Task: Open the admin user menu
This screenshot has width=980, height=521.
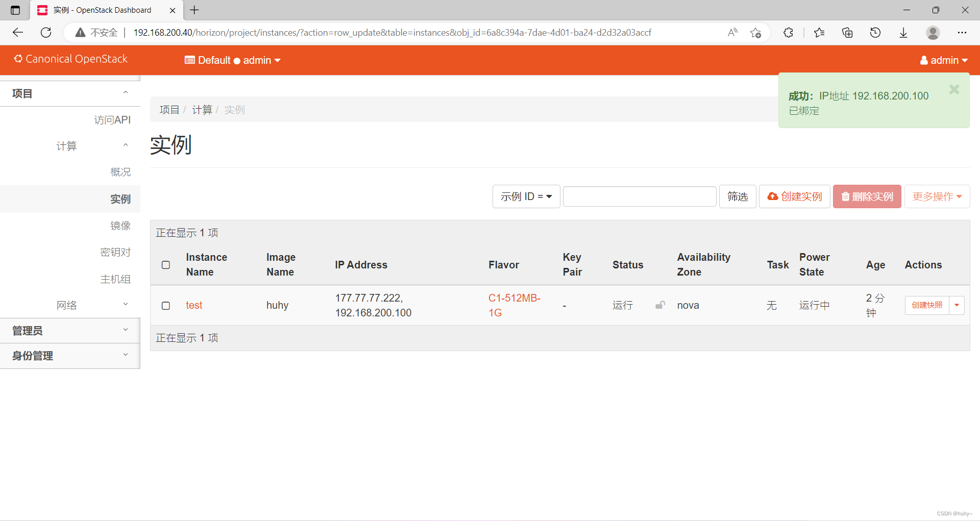Action: pos(944,60)
